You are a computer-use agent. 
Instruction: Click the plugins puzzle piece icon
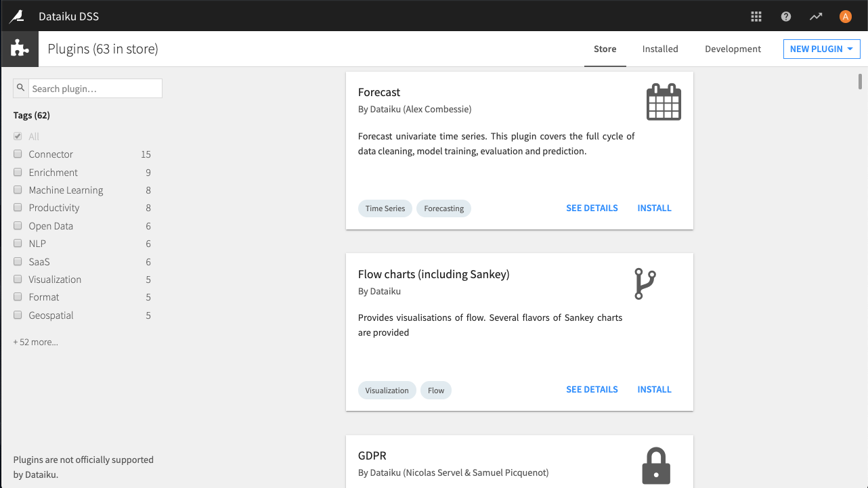(20, 49)
